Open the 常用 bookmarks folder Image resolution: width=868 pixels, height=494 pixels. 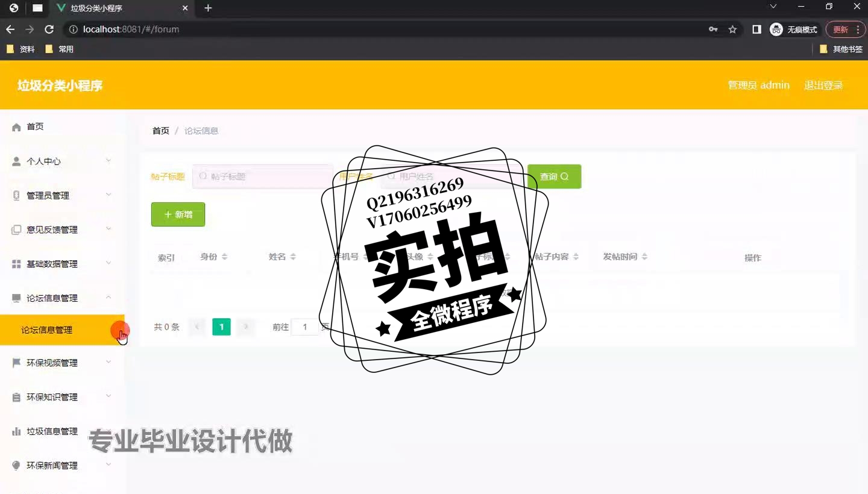click(x=60, y=49)
